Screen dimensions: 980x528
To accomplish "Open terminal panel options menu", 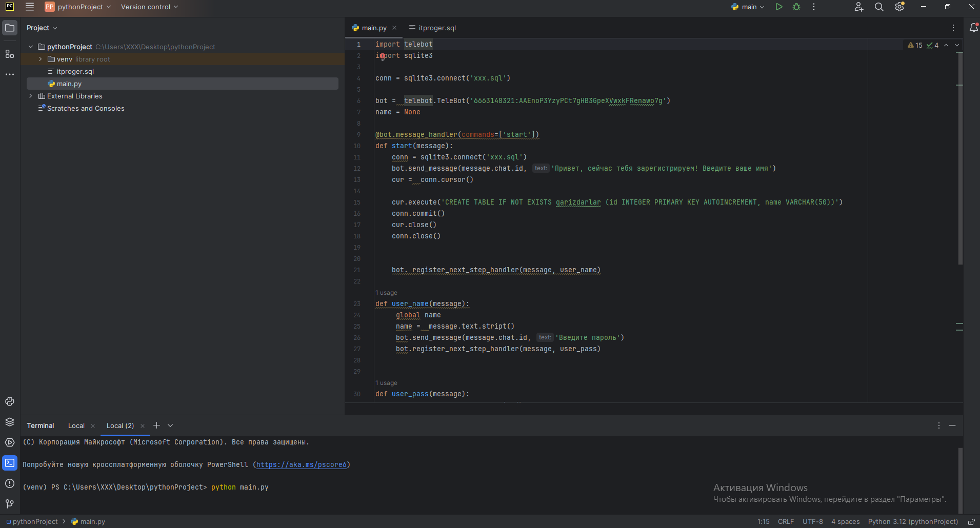I will click(x=939, y=425).
